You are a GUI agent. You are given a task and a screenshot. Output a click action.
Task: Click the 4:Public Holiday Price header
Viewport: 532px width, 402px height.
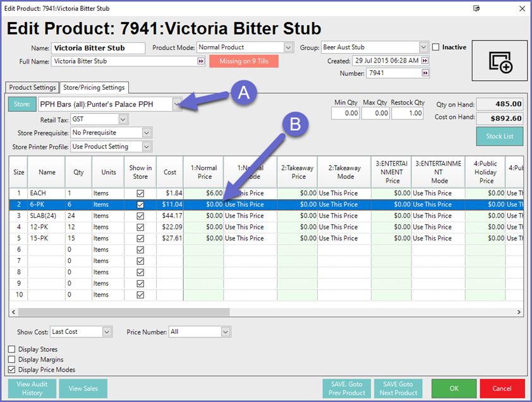(485, 172)
